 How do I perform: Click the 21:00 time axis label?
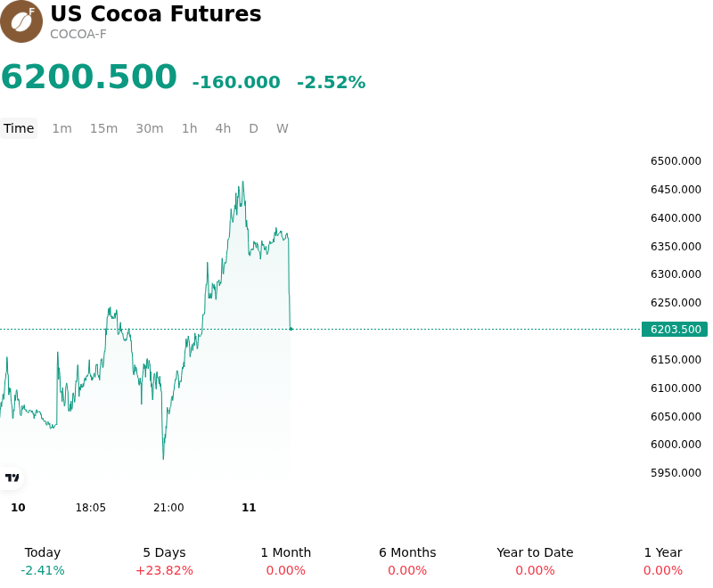pos(168,508)
